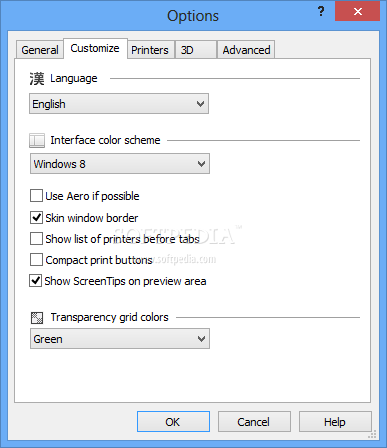Grab the resize grip at dialog corner
Image resolution: width=387 pixels, height=448 pixels.
372,434
